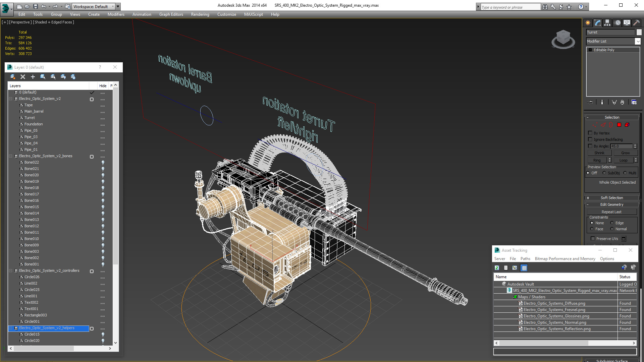Screen dimensions: 644x362
Task: Open the Motion command panel tab
Action: point(618,23)
